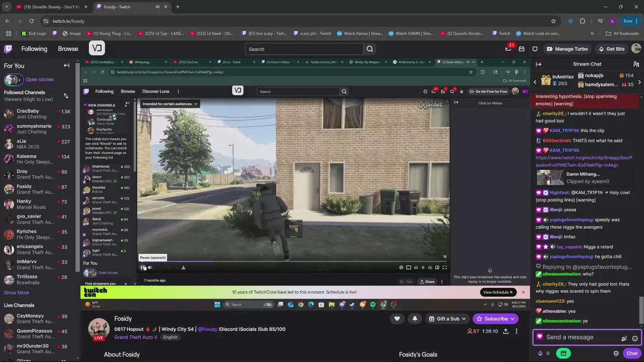Click the green channel points chest icon
Image resolution: width=644 pixels, height=362 pixels.
pyautogui.click(x=563, y=353)
